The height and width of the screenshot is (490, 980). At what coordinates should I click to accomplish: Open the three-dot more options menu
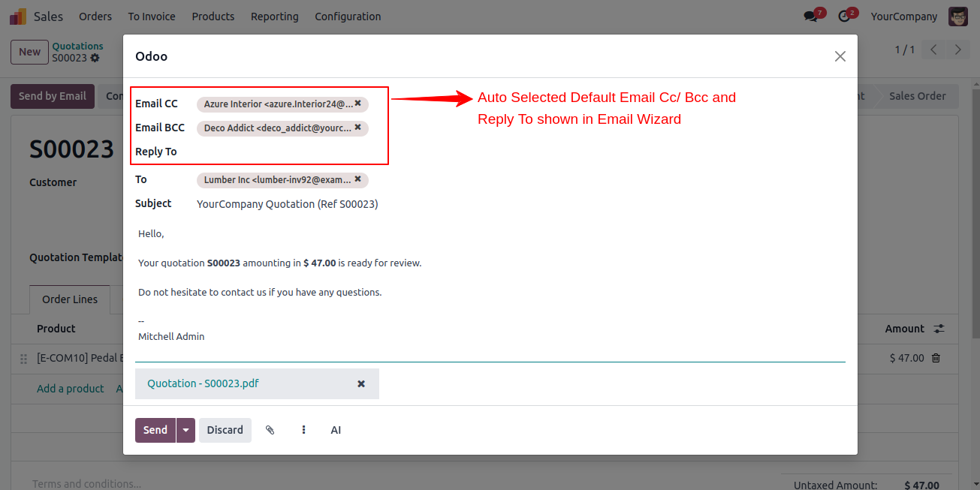(x=303, y=430)
